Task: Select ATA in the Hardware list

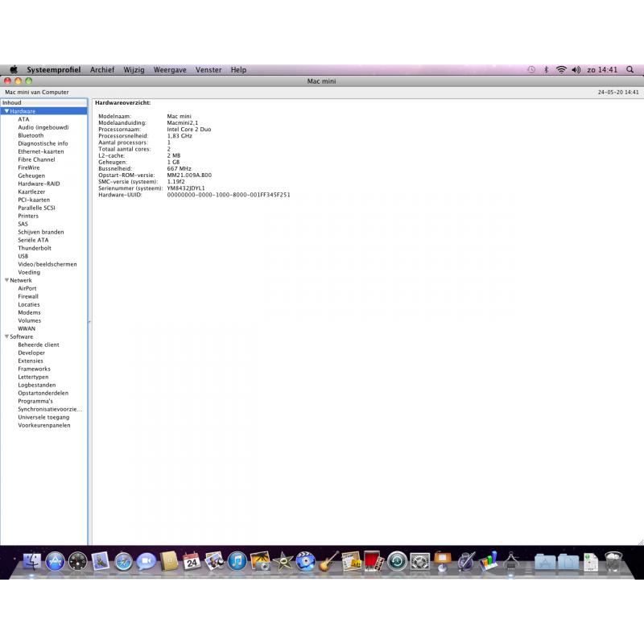Action: pos(23,119)
